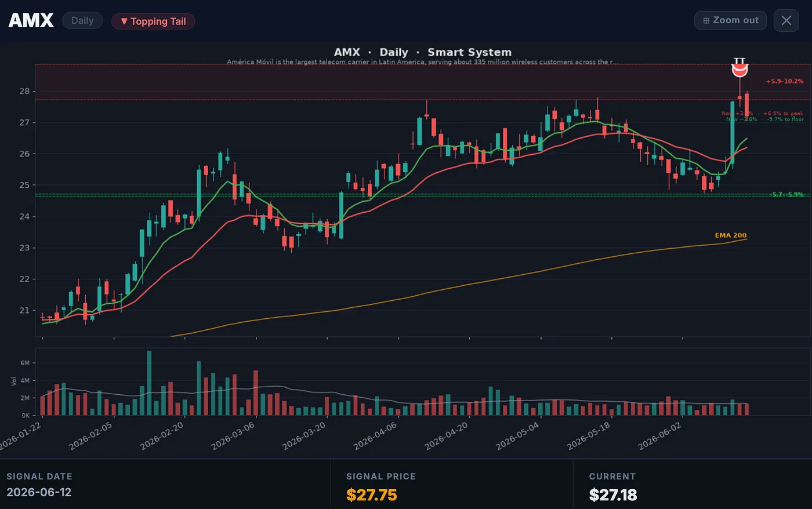Click the signal date value 2026-06-12
Image resolution: width=812 pixels, height=509 pixels.
point(39,492)
